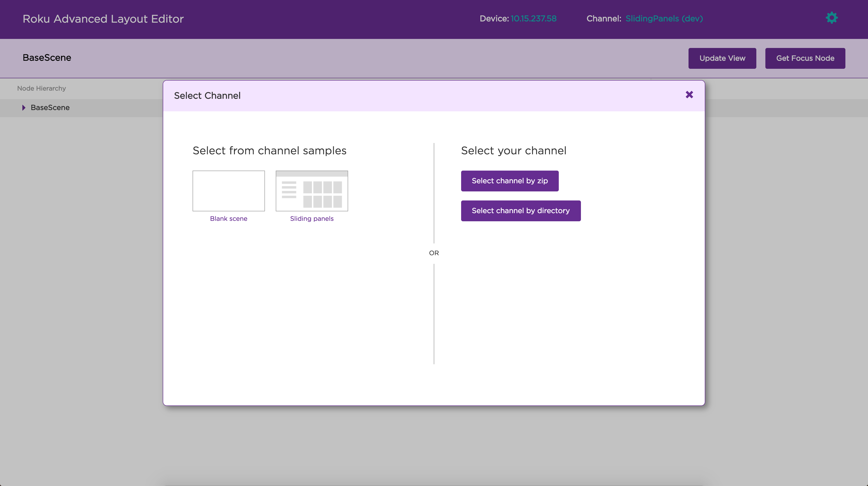
Task: Select BaseScene in the Node Hierarchy
Action: [50, 107]
